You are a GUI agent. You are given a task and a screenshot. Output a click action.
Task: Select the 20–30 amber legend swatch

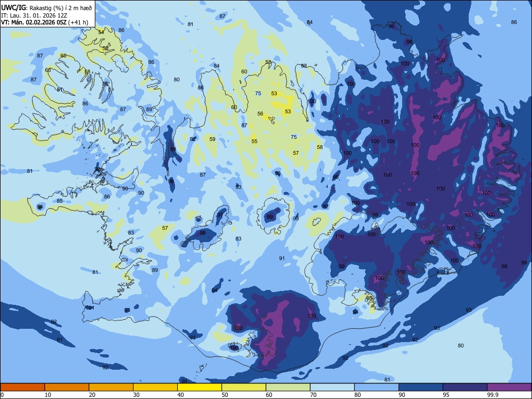click(x=111, y=387)
